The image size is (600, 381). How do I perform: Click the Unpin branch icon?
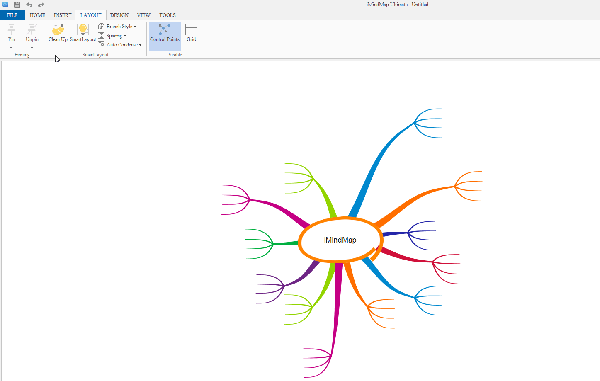tap(32, 29)
